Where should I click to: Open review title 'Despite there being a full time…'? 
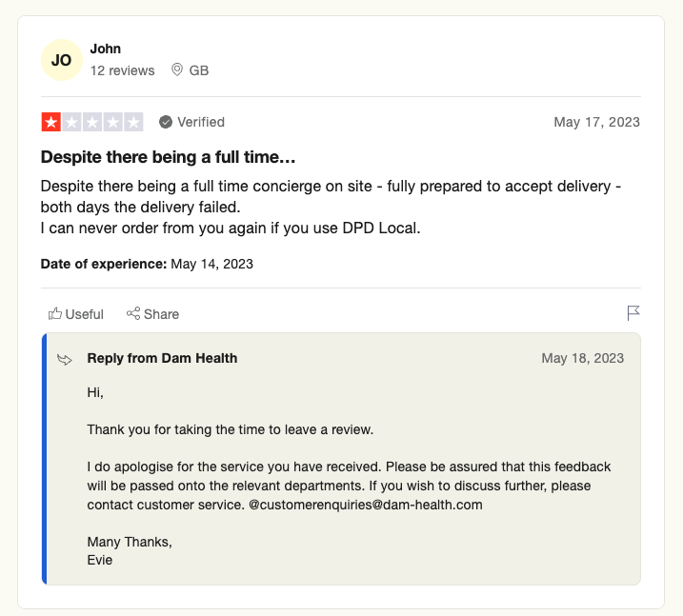pos(169,157)
